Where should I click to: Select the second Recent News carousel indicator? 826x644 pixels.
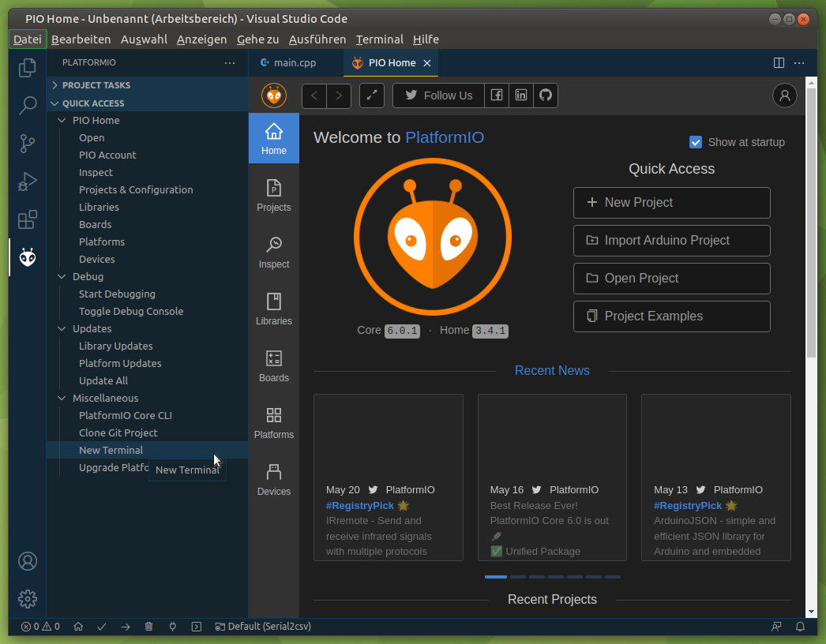pos(518,577)
